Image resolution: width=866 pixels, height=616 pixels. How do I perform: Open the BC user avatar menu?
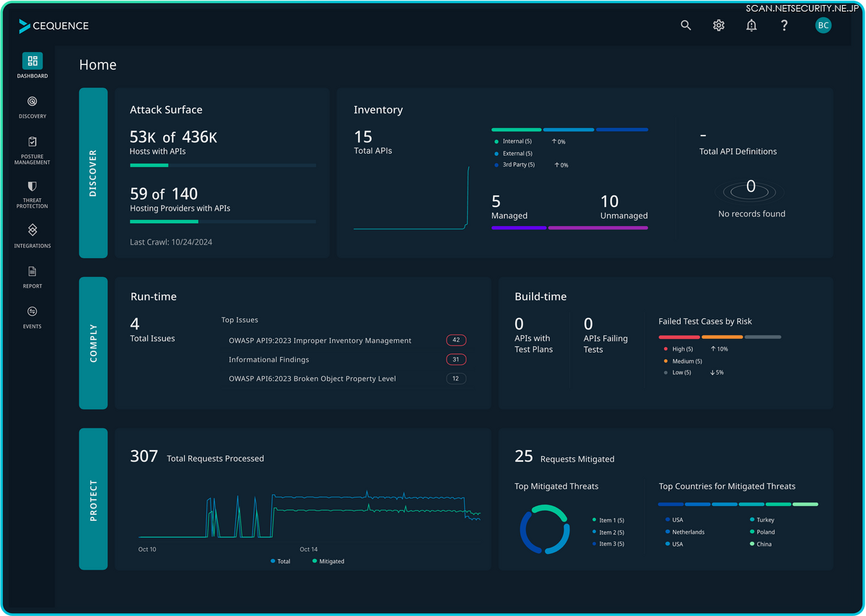(823, 25)
